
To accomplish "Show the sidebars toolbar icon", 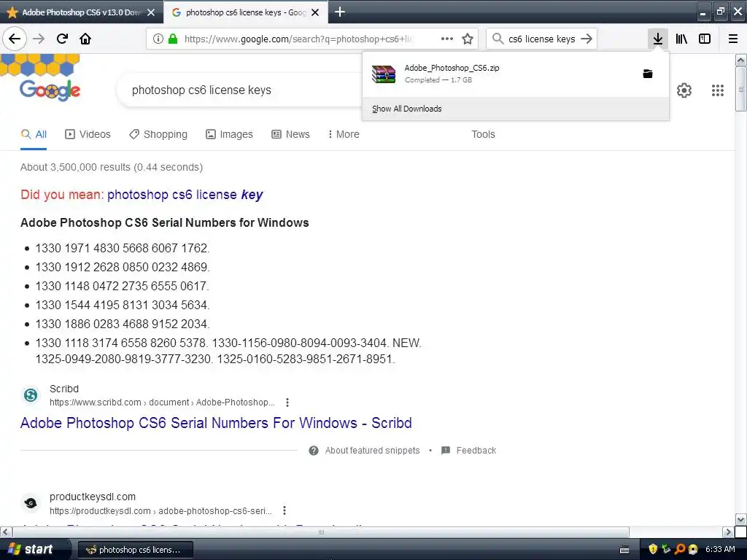I will pyautogui.click(x=705, y=39).
